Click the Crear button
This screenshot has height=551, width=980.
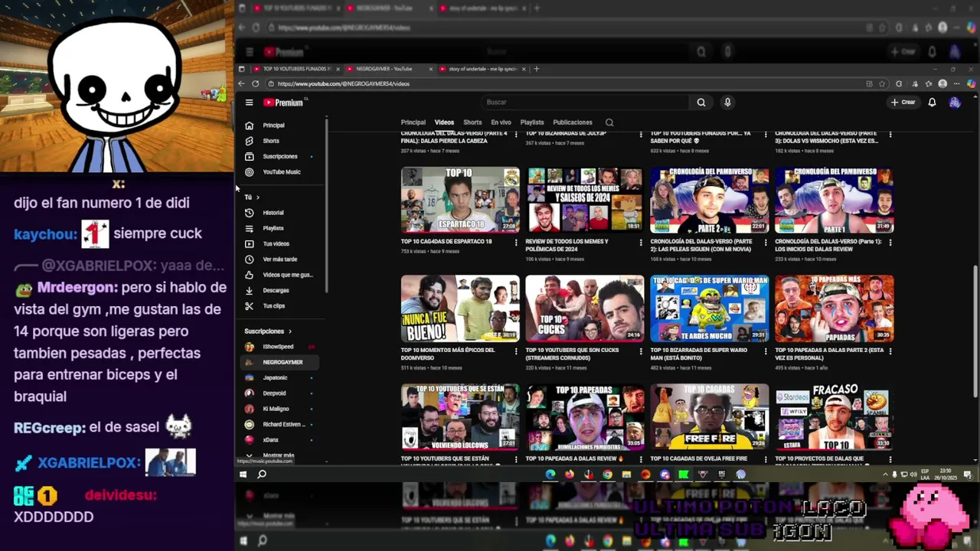903,103
